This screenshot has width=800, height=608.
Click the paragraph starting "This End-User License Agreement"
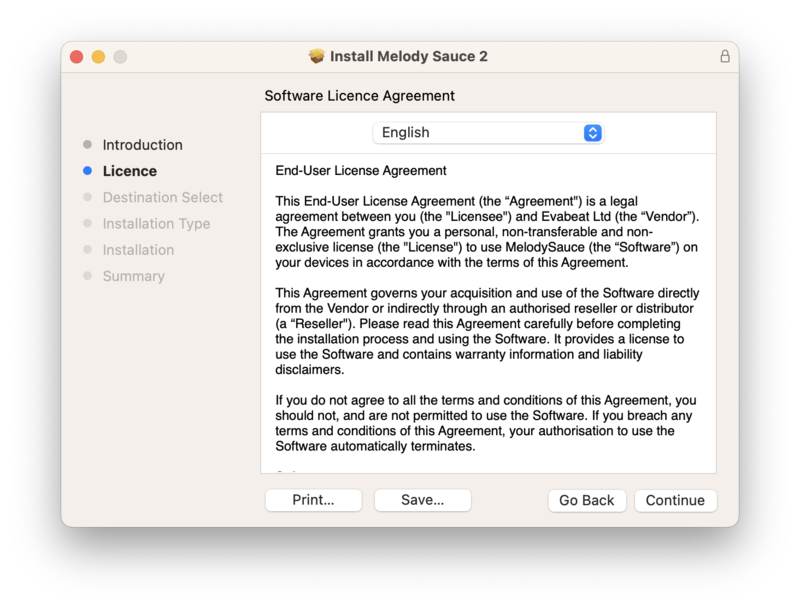[487, 232]
